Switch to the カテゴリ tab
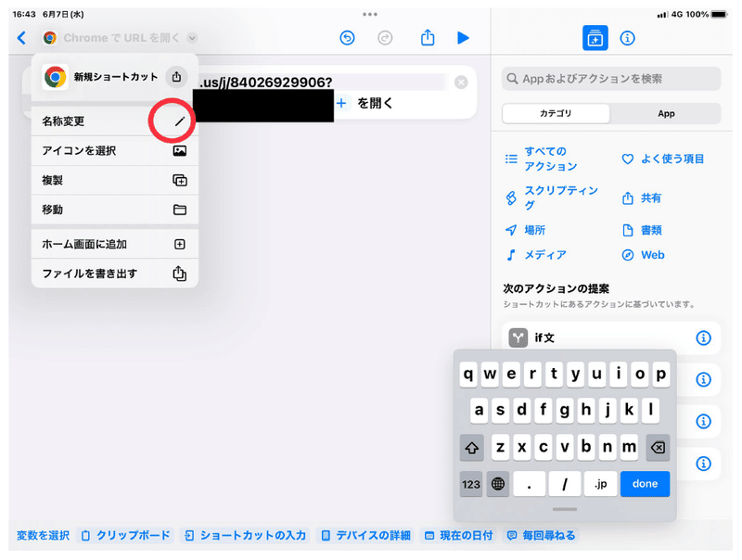 coord(556,113)
